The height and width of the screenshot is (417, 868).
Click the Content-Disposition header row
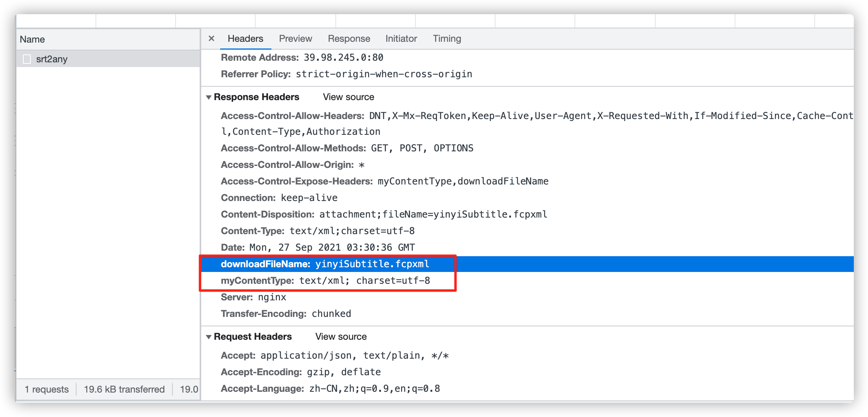point(383,214)
